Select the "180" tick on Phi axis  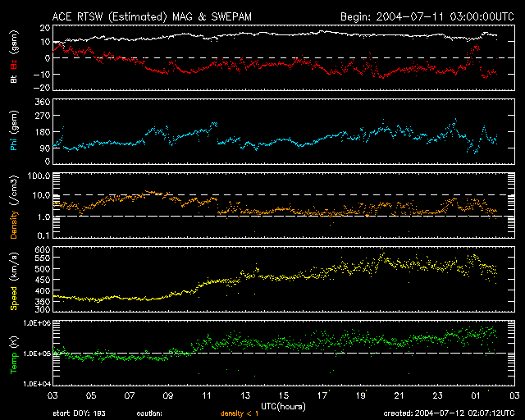pos(43,132)
